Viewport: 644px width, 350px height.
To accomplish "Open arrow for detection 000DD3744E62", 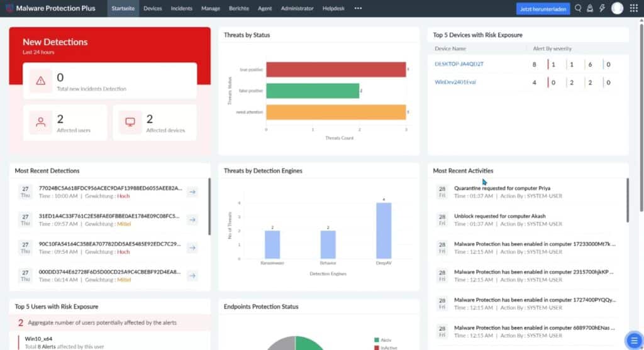I will point(192,275).
